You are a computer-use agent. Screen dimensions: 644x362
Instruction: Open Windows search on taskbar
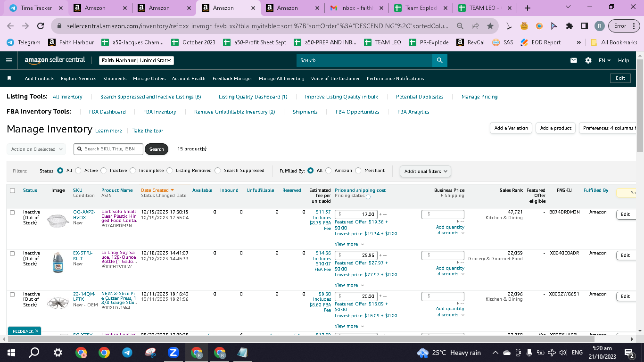point(34,353)
